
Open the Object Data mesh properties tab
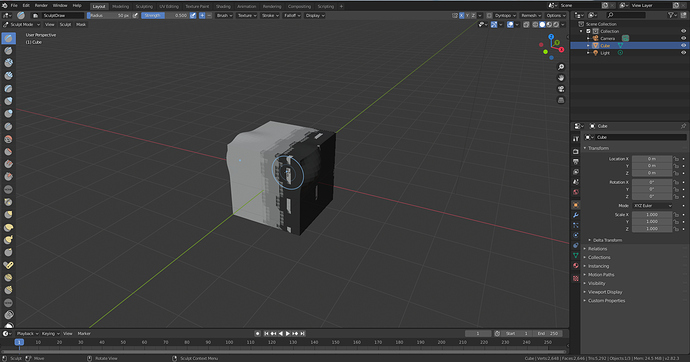tap(576, 256)
